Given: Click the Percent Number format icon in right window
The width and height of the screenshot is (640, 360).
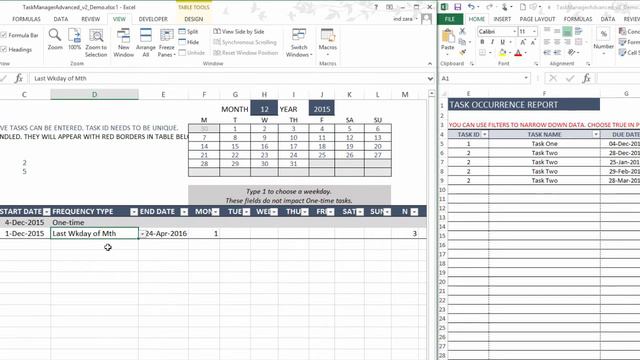Looking at the screenshot, I should 604,34.
